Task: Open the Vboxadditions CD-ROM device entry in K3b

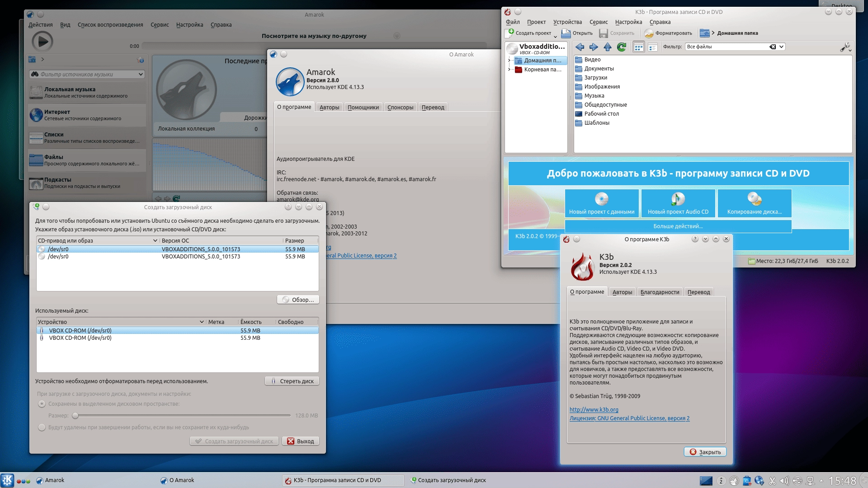Action: (536, 48)
